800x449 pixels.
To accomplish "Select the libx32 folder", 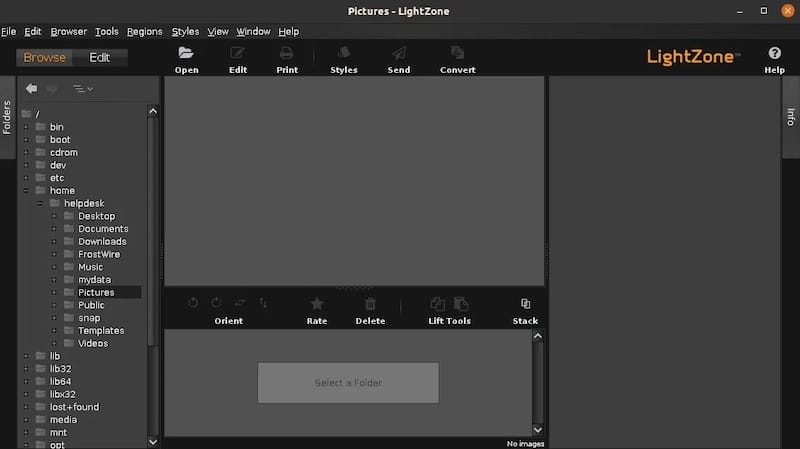I will coord(63,394).
